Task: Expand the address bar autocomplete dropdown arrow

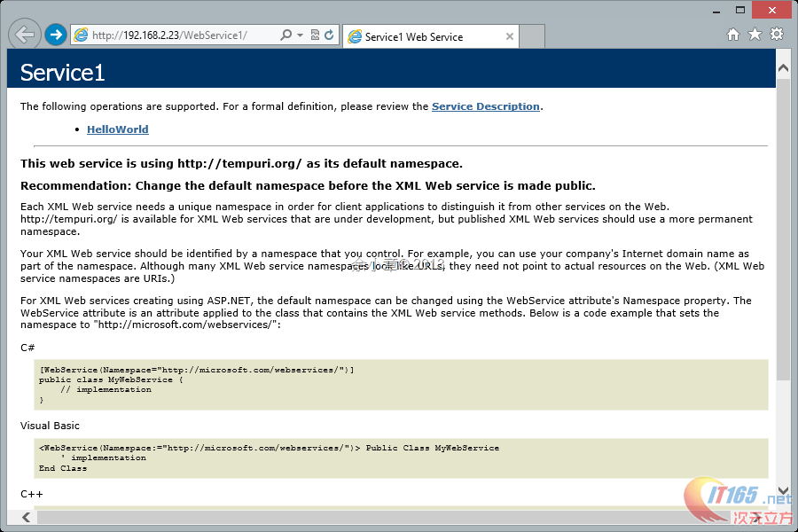Action: point(300,35)
